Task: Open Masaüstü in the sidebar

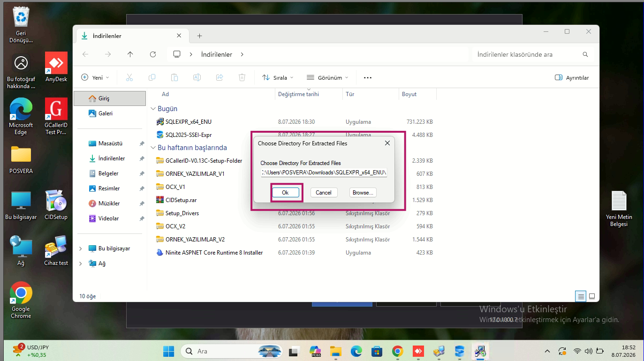Action: point(110,143)
